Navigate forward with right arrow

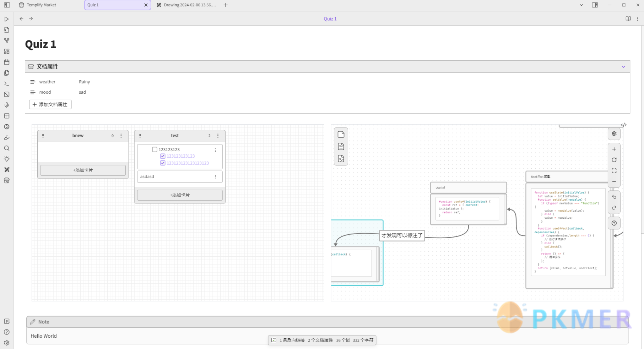pos(31,19)
